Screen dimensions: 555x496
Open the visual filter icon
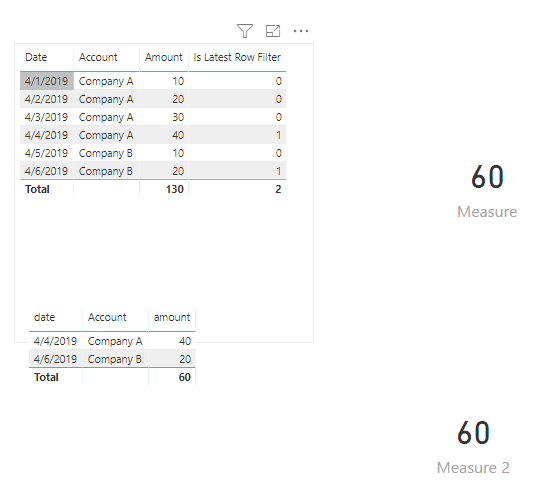245,31
